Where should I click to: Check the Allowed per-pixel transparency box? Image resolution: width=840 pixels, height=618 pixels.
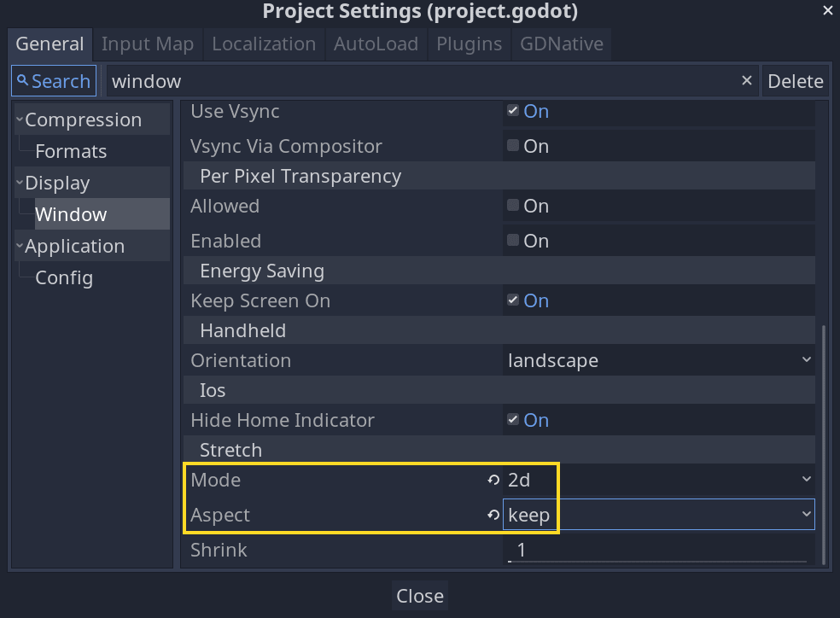click(x=512, y=206)
